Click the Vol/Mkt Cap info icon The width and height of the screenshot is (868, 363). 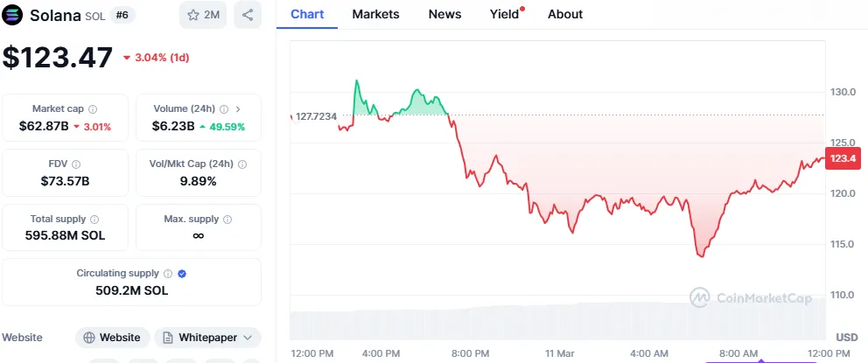241,164
